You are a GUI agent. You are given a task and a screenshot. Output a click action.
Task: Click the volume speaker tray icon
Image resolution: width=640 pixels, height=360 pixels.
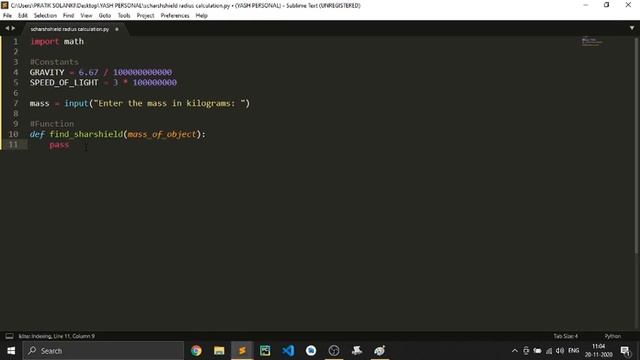(560, 351)
